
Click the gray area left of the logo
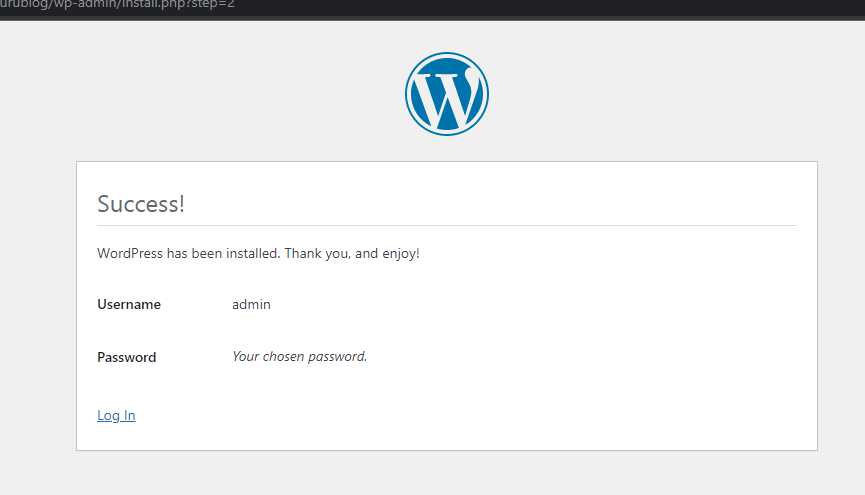coord(250,94)
